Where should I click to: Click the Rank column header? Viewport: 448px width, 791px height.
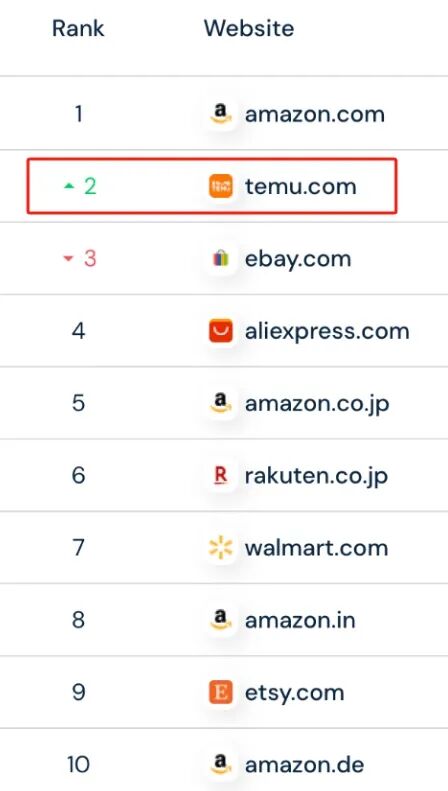point(78,28)
